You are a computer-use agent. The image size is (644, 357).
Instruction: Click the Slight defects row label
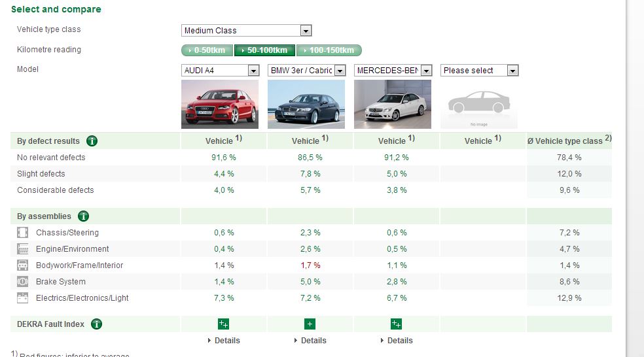(41, 174)
